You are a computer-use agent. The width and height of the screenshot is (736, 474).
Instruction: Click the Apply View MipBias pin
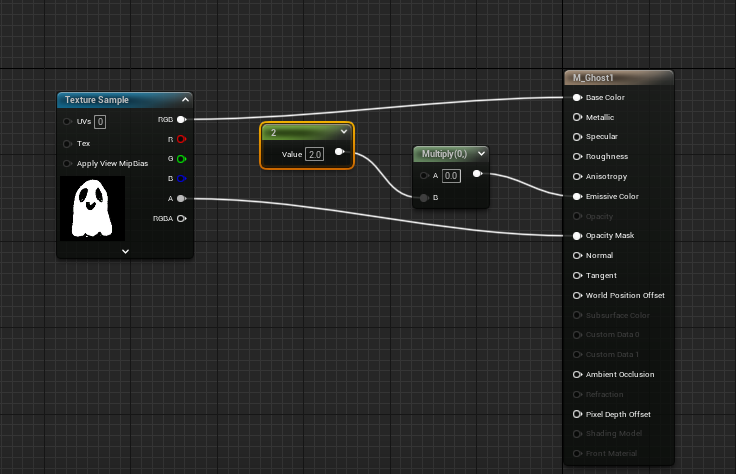pos(68,163)
